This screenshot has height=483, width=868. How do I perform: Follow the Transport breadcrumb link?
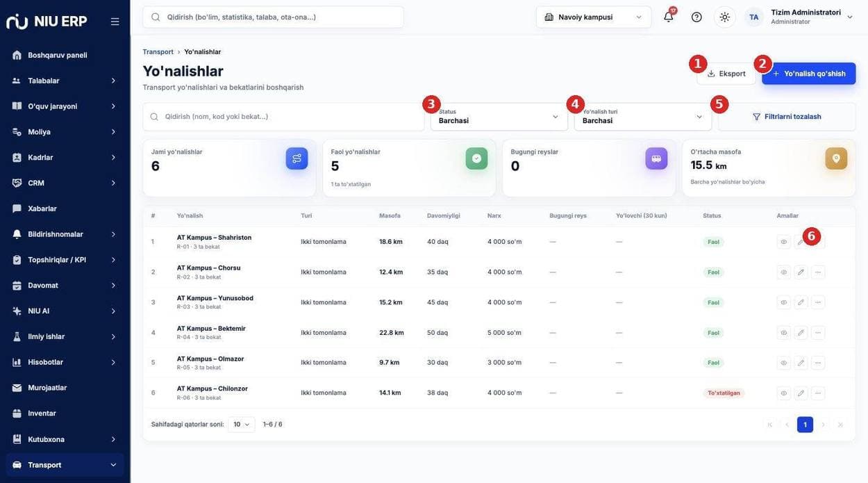(x=158, y=52)
